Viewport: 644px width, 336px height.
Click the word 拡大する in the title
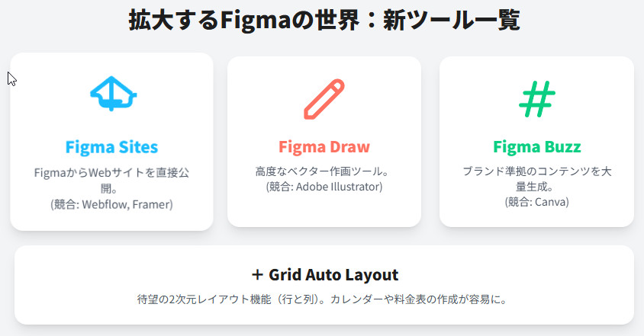[173, 19]
